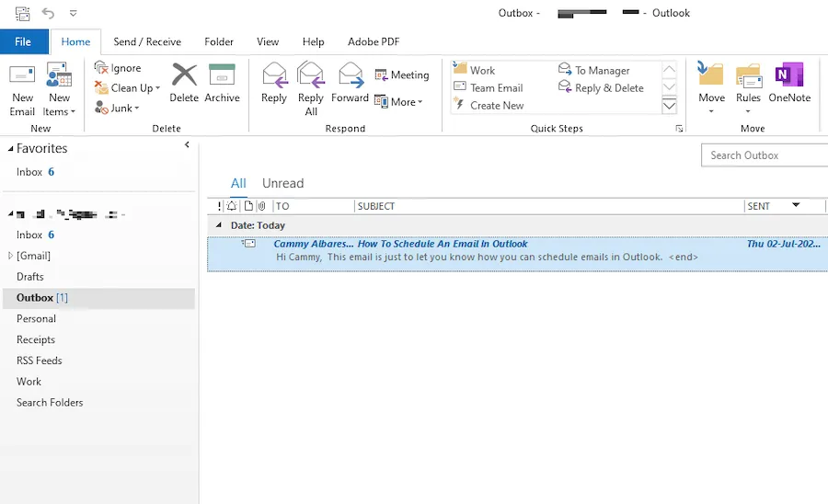Switch to the Home tab
The height and width of the screenshot is (504, 828).
[x=75, y=41]
